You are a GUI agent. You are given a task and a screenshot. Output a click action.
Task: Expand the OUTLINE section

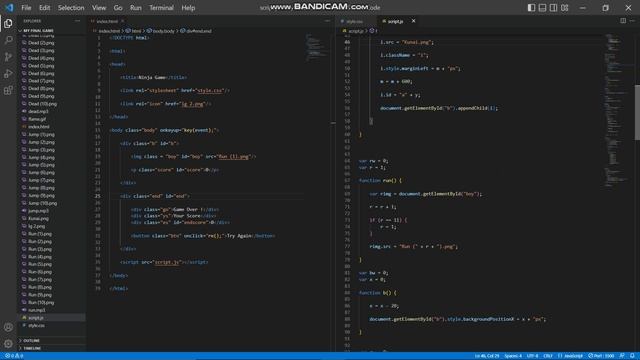31,340
